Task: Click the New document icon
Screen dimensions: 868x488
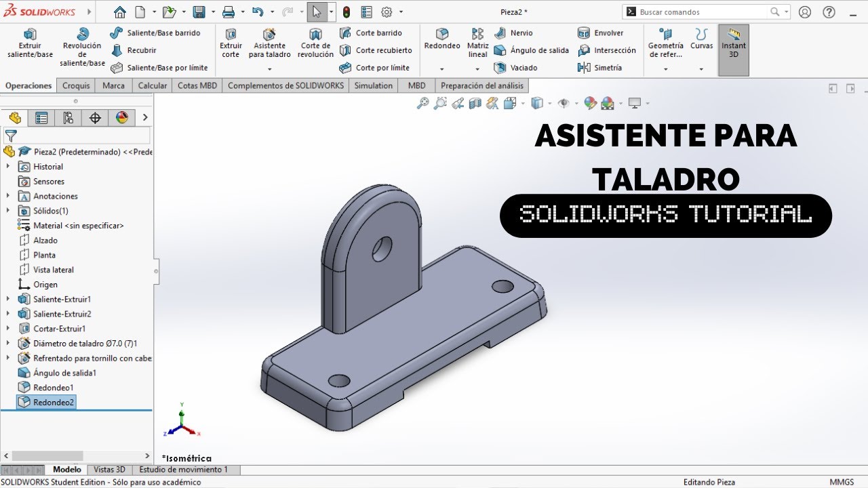Action: (140, 12)
